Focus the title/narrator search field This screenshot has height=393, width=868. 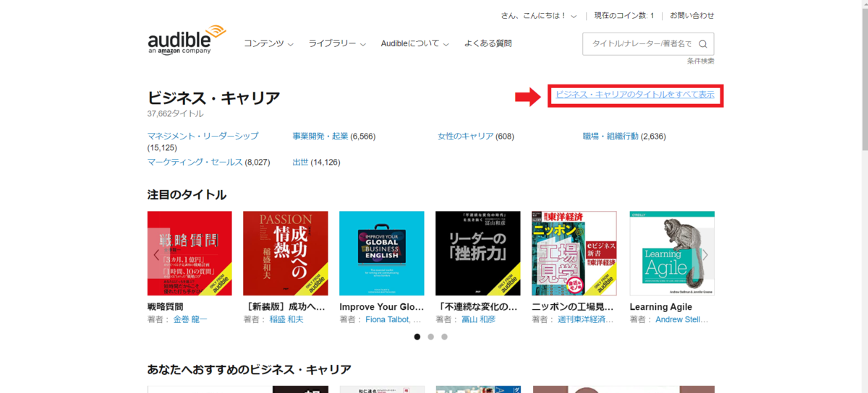click(640, 44)
